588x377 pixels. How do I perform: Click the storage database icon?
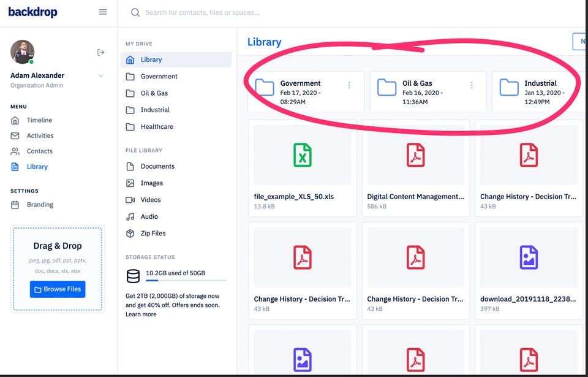(133, 276)
